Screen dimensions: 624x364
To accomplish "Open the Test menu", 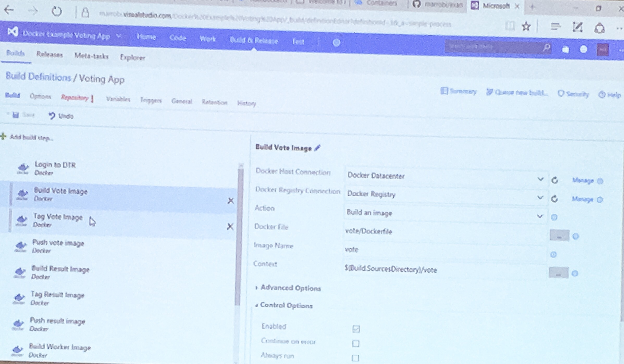I will click(298, 42).
